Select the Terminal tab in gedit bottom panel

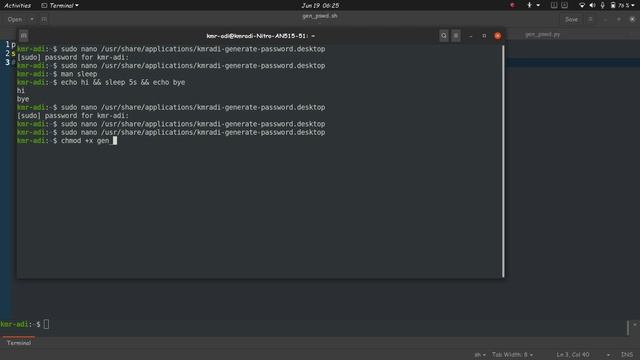(19, 343)
